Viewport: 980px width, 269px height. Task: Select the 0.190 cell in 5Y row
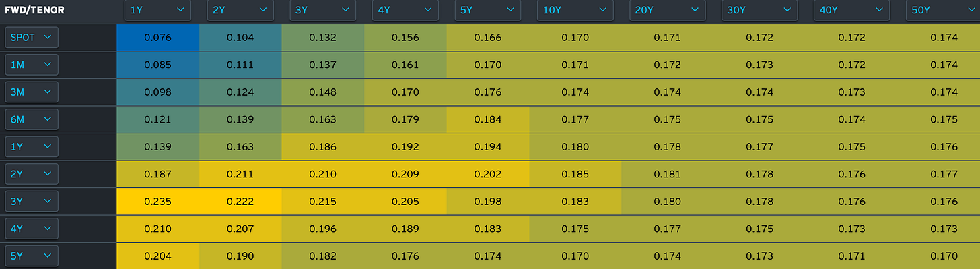(x=240, y=256)
